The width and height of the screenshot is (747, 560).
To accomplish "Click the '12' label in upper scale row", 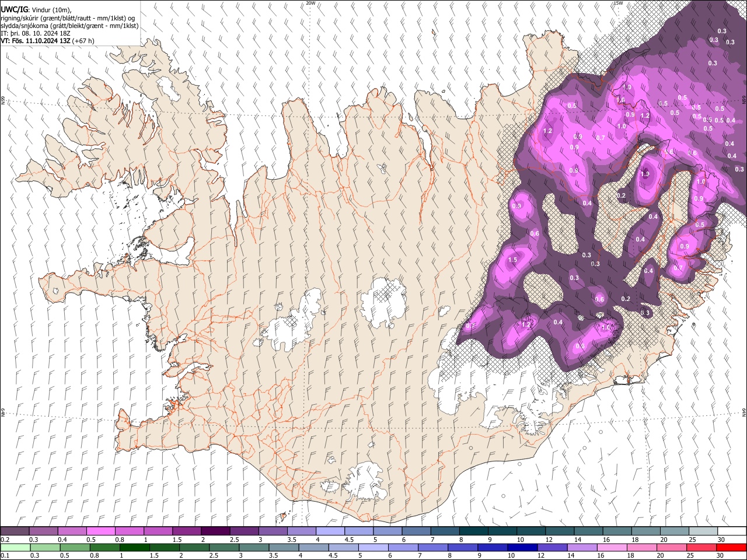I will [549, 540].
